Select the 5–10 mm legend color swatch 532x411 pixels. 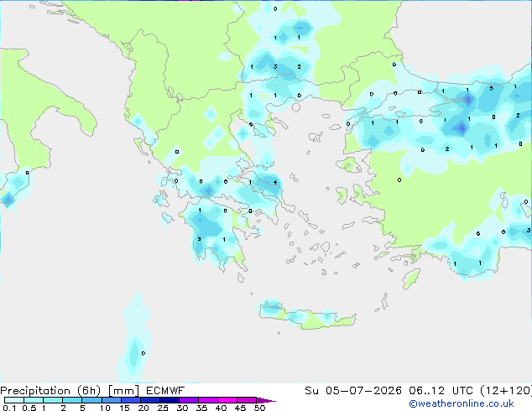(x=91, y=400)
